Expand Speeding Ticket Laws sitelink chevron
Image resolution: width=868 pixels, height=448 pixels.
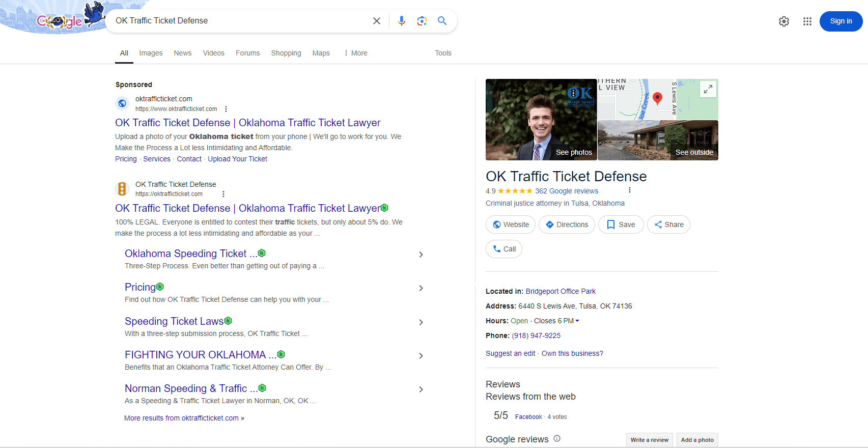click(421, 322)
